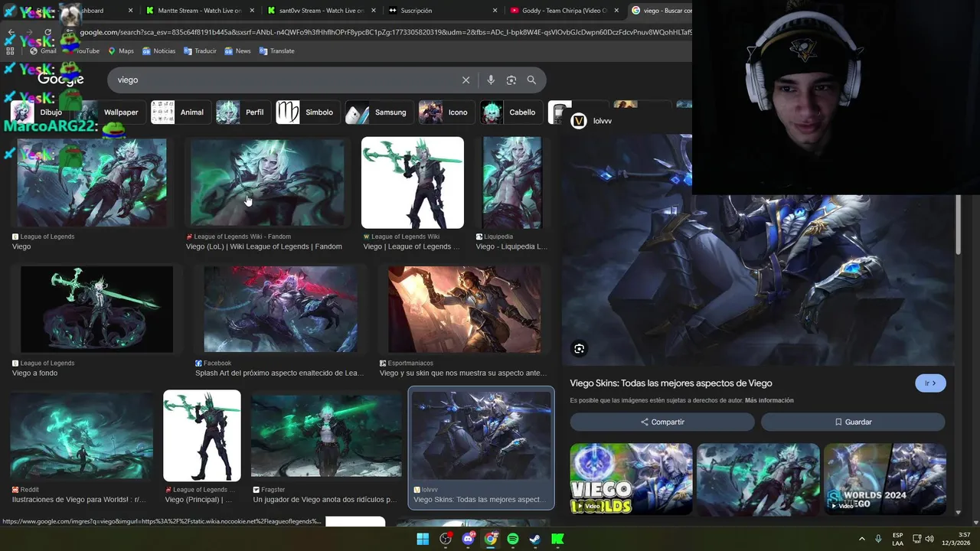Open Spotify from the taskbar
This screenshot has width=980, height=551.
[513, 539]
